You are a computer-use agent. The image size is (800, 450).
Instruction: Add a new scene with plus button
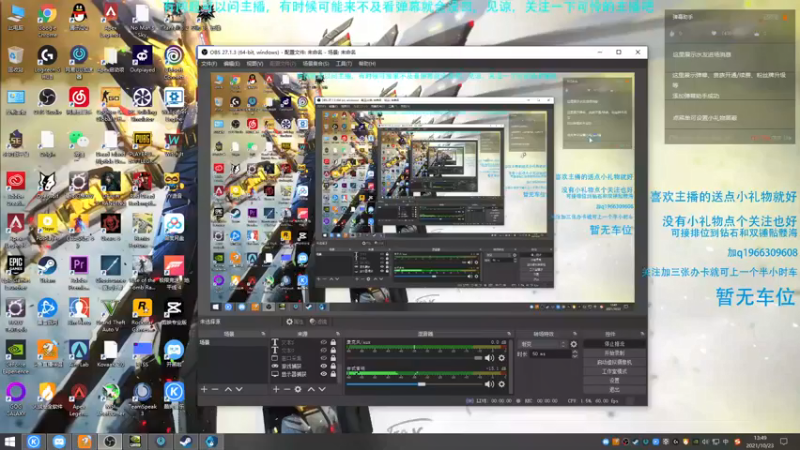(x=204, y=389)
